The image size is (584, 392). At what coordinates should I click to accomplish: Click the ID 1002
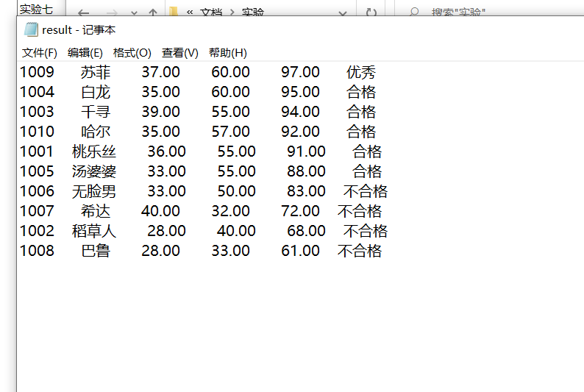click(37, 231)
